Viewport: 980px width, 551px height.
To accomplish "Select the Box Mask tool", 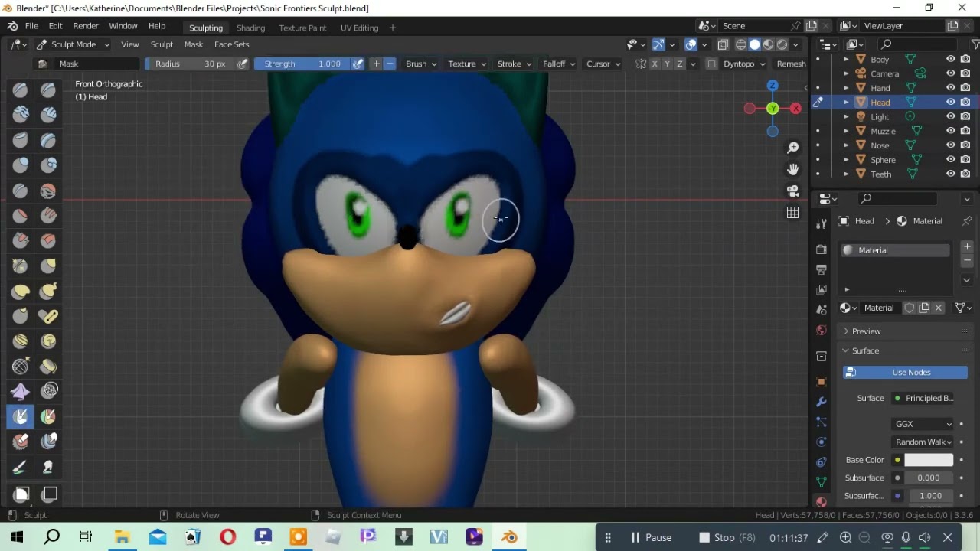I will (x=21, y=494).
